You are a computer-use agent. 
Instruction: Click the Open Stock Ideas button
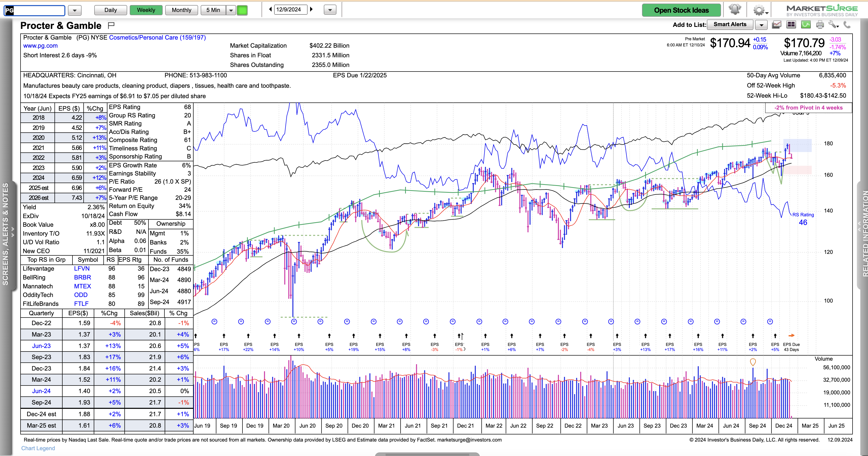pos(681,10)
